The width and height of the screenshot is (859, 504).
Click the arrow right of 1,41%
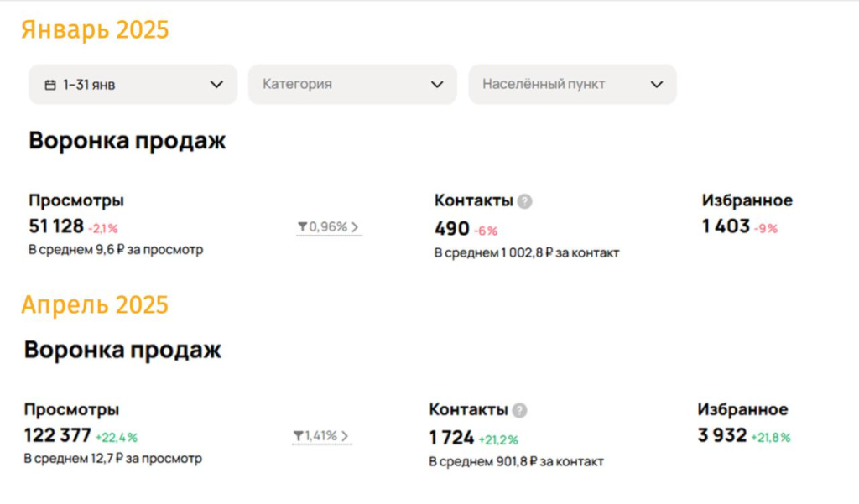[x=345, y=436]
